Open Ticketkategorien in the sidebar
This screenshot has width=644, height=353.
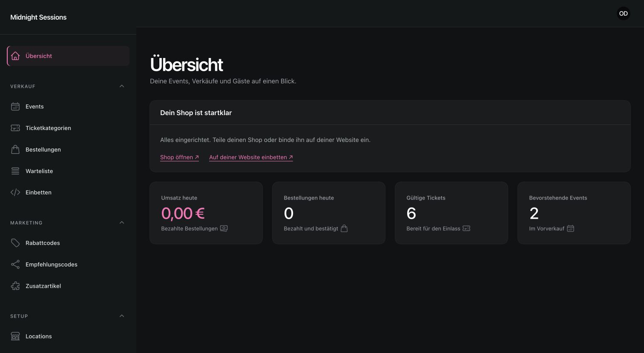click(x=68, y=128)
